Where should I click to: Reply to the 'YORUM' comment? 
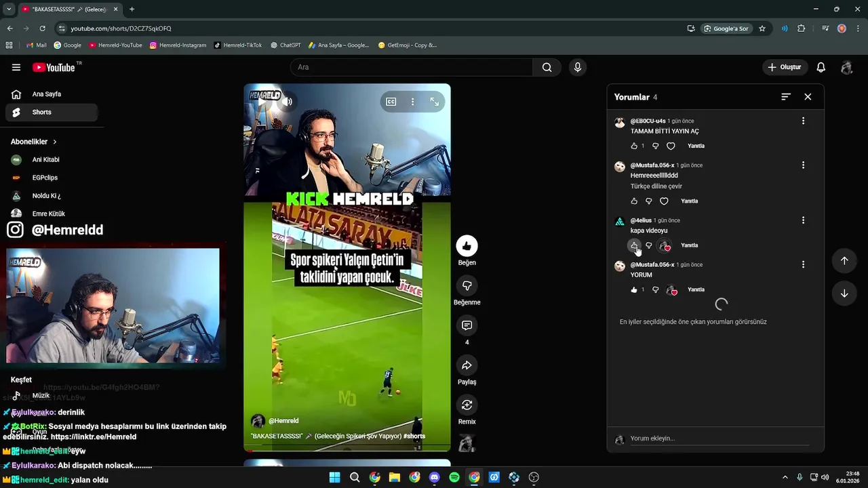696,289
